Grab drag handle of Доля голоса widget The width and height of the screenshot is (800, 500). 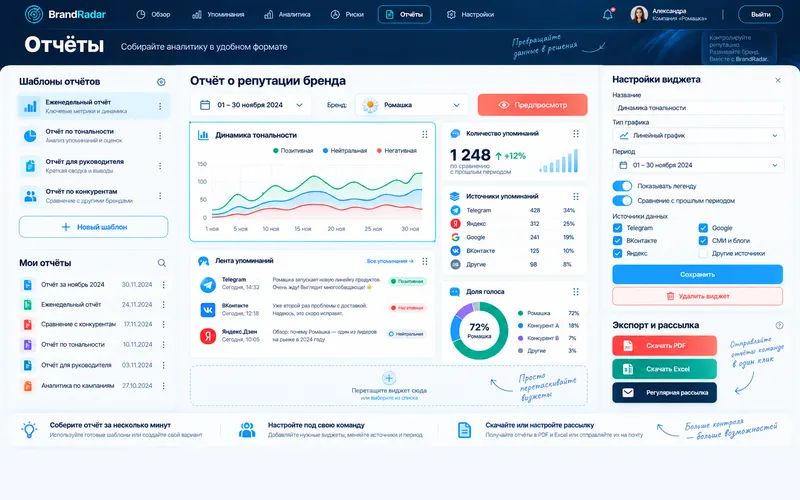(x=576, y=292)
